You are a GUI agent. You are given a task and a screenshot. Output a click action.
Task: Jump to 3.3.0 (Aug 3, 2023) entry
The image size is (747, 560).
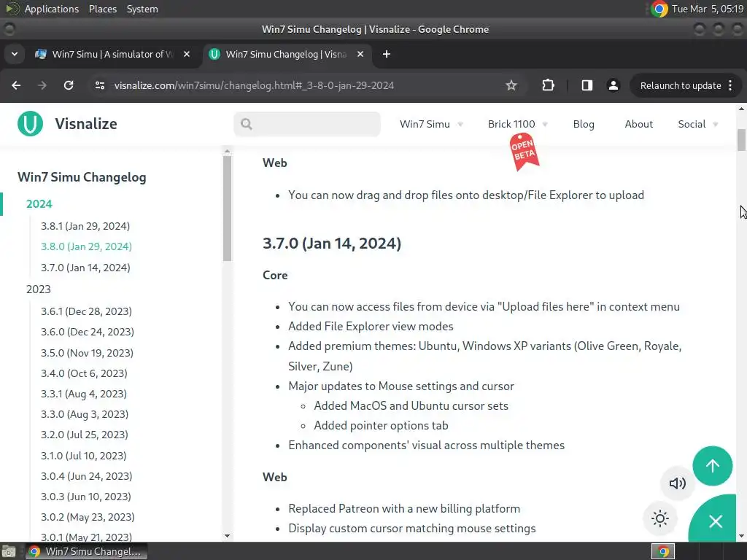pos(85,414)
